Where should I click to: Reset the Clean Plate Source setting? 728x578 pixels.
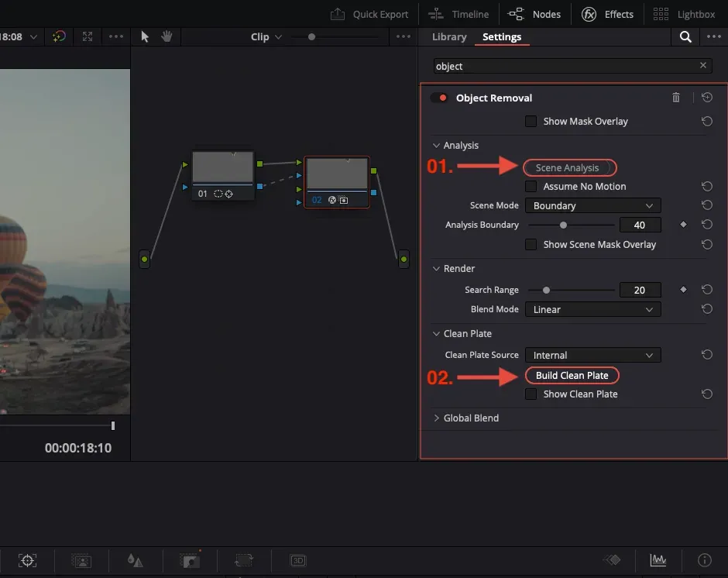(706, 355)
